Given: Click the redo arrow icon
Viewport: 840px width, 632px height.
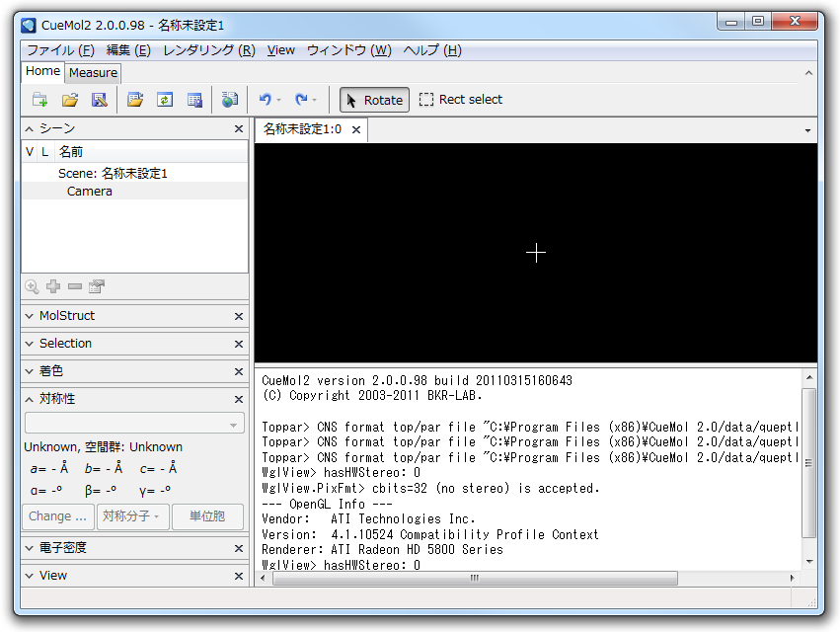Looking at the screenshot, I should coord(301,100).
